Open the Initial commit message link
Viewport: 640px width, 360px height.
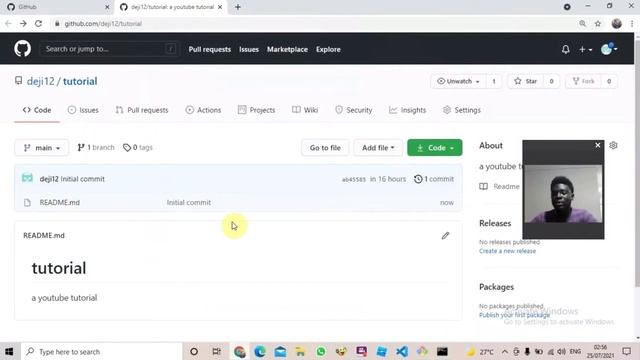[83, 179]
